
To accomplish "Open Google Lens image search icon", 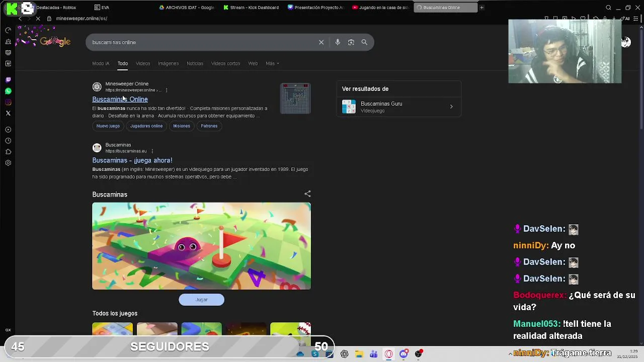I will 351,42.
